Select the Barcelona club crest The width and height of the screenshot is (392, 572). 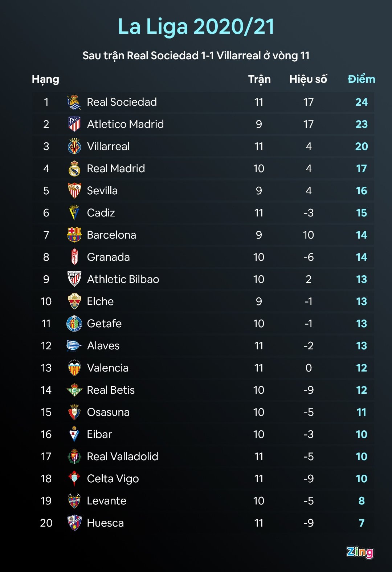74,235
